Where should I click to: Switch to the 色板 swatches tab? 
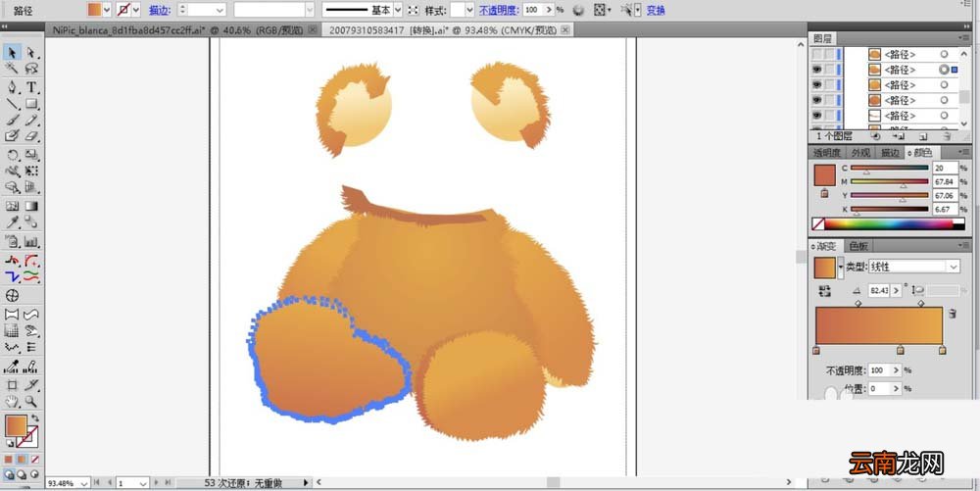click(x=858, y=246)
